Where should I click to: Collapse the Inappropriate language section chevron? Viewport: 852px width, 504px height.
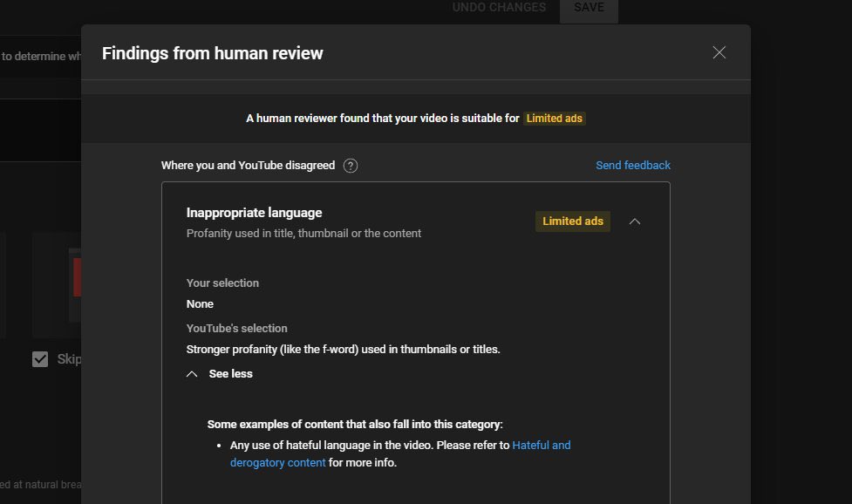635,221
